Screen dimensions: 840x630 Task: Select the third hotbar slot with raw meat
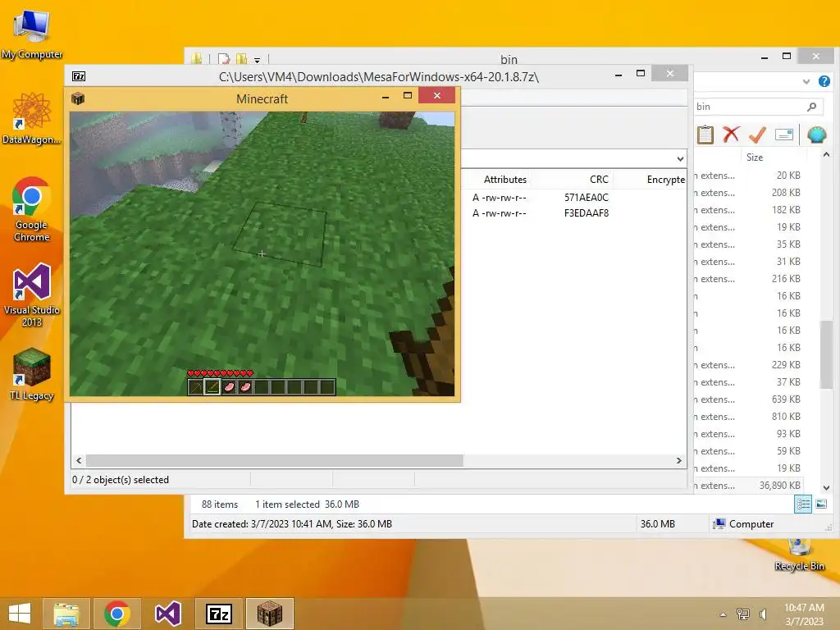point(229,387)
